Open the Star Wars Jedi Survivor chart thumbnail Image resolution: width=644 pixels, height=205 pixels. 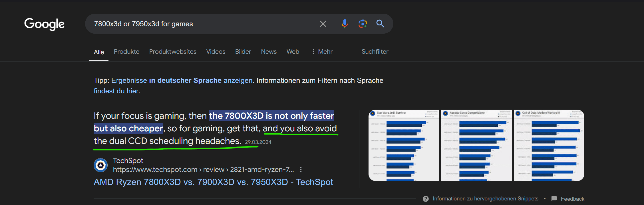point(404,145)
